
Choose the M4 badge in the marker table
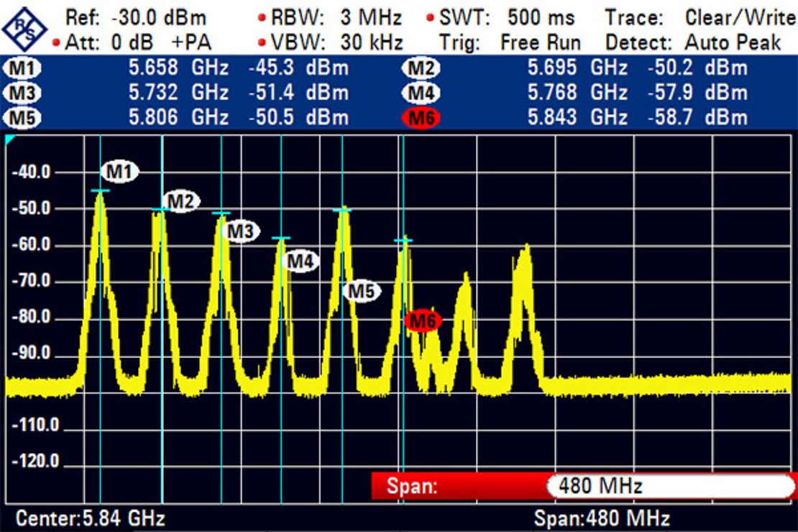coord(421,93)
